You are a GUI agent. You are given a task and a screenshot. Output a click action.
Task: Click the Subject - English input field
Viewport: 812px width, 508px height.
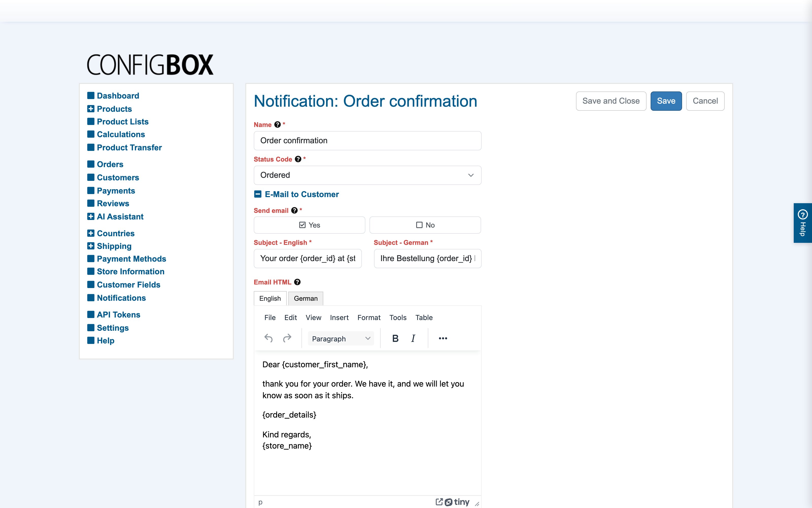308,258
